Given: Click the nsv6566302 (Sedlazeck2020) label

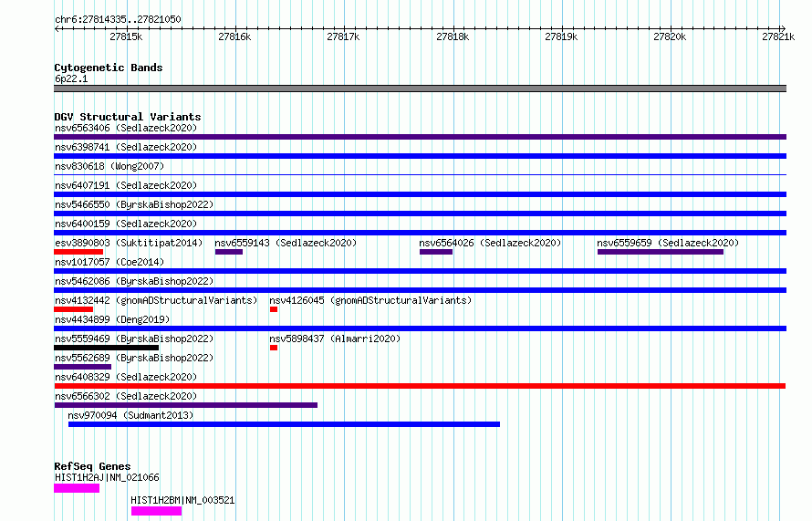Looking at the screenshot, I should (126, 396).
